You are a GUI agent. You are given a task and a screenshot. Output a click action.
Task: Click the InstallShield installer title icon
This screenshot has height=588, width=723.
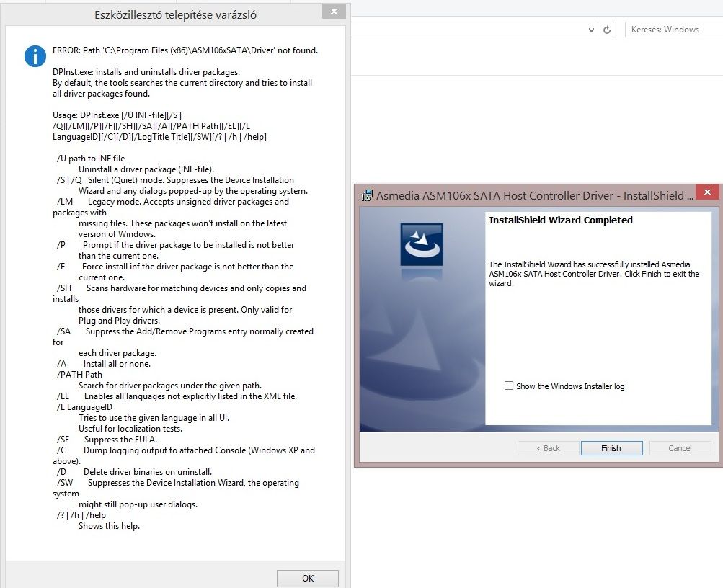[x=367, y=196]
